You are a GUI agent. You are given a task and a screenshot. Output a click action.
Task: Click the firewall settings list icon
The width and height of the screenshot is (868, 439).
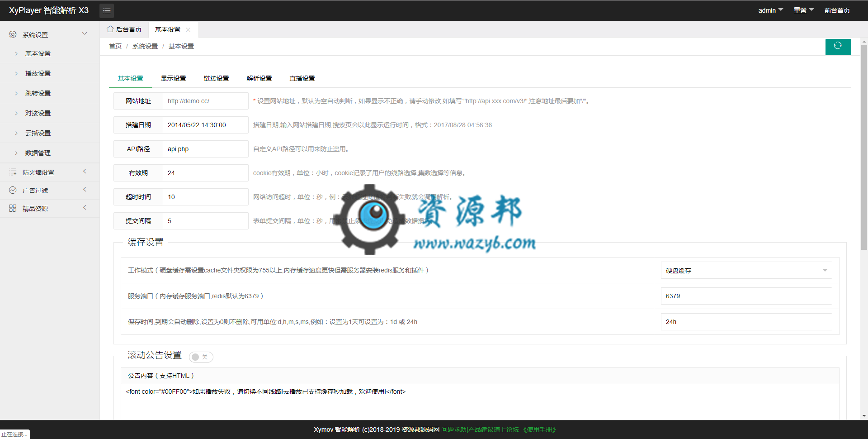tap(13, 172)
